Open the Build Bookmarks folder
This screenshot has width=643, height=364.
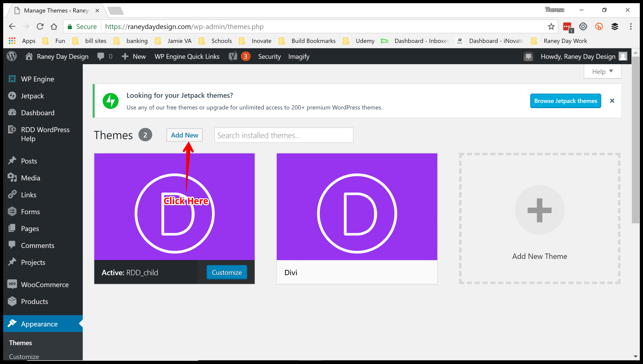pyautogui.click(x=307, y=41)
